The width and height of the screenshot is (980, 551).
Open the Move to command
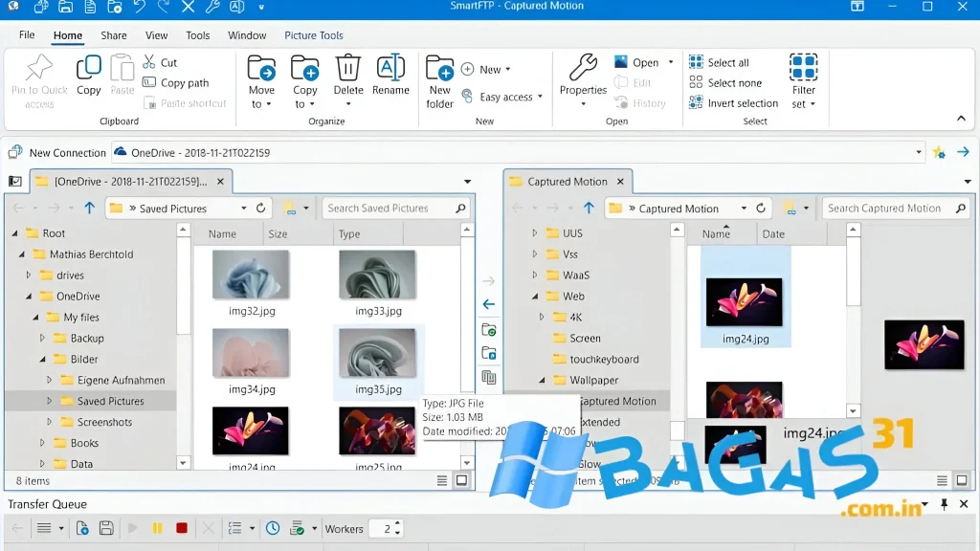(x=261, y=82)
